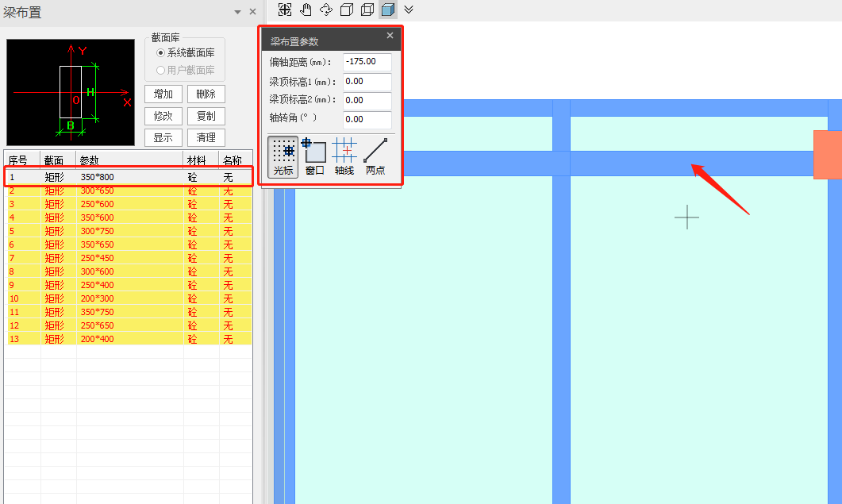
Task: Select row 5 section 300*750
Action: pos(99,231)
